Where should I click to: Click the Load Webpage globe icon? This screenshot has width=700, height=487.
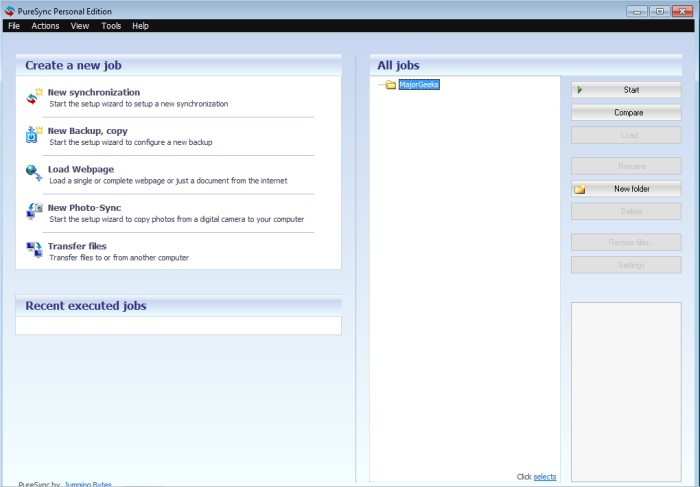pos(34,173)
